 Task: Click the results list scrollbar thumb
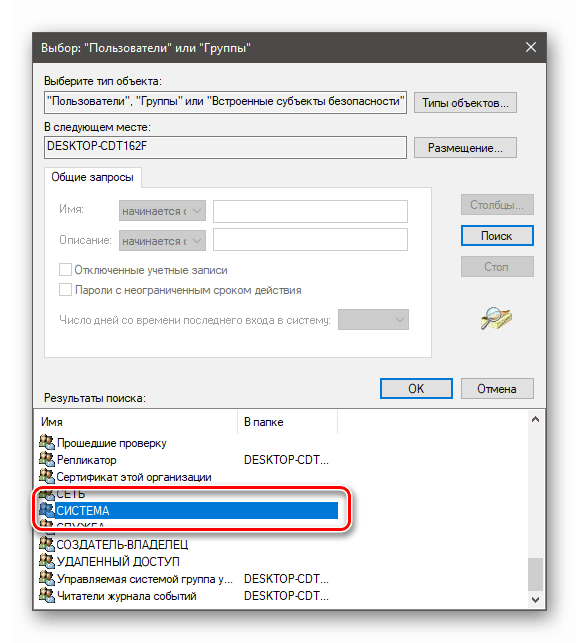click(x=535, y=574)
